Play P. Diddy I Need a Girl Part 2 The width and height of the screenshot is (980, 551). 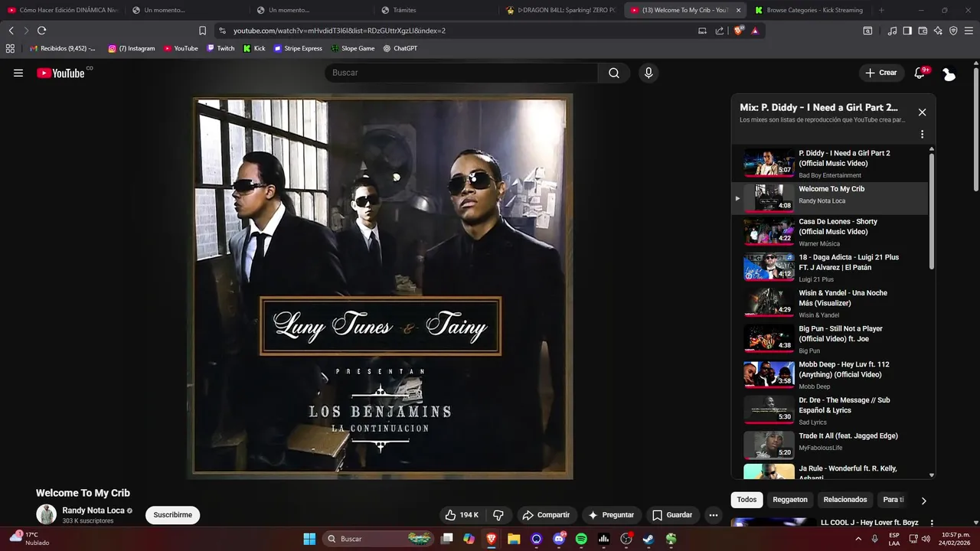click(831, 163)
